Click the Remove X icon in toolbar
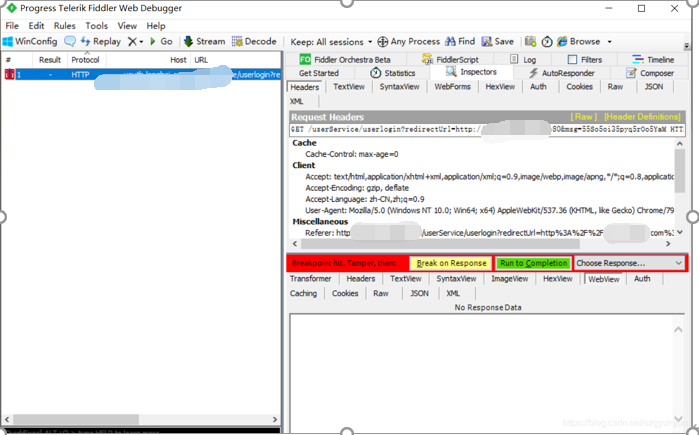Viewport: 699px width, 435px height. 132,41
